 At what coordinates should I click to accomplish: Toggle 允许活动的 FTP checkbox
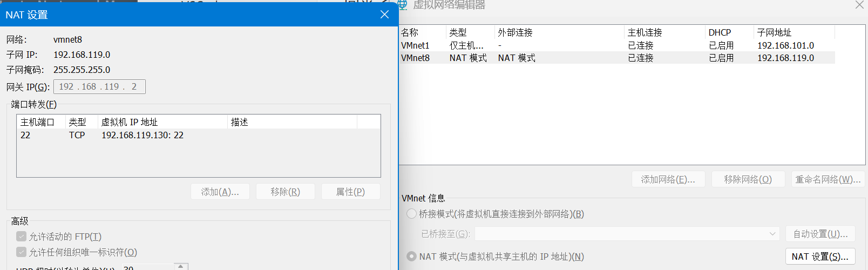click(x=22, y=237)
